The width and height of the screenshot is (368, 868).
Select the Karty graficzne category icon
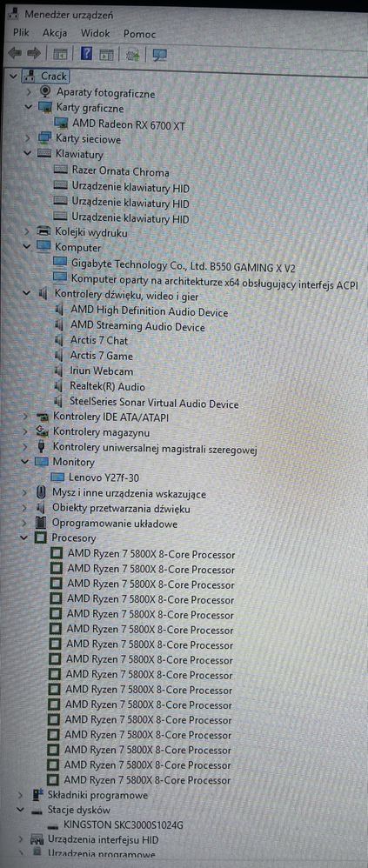pyautogui.click(x=45, y=107)
